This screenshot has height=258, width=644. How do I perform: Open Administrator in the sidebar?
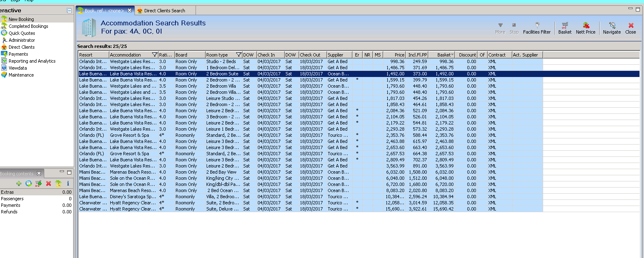tap(22, 40)
